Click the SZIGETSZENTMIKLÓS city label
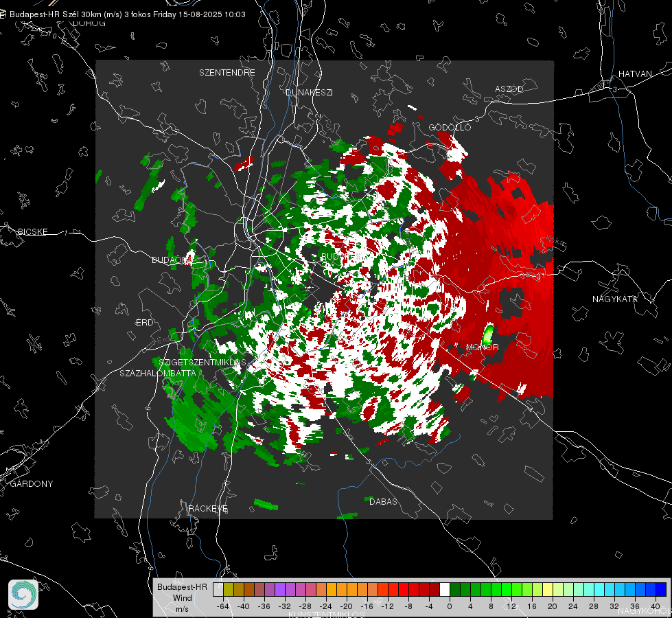Image resolution: width=672 pixels, height=618 pixels. (202, 362)
